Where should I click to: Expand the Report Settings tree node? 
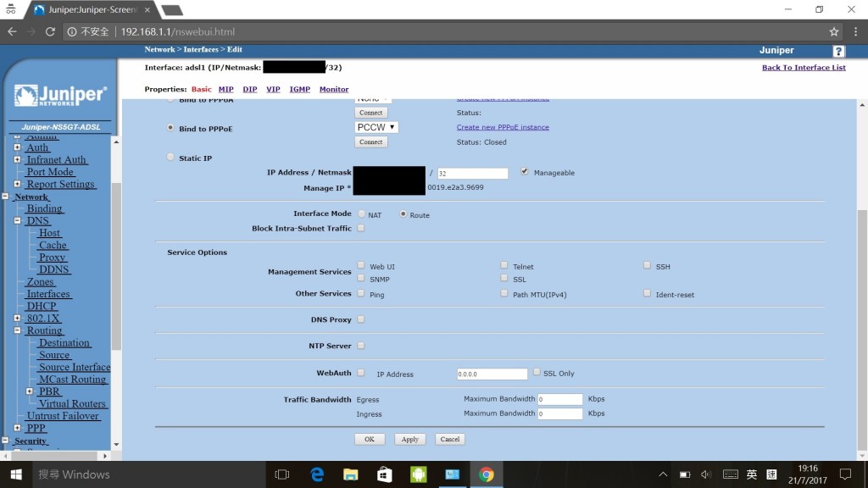click(x=17, y=184)
